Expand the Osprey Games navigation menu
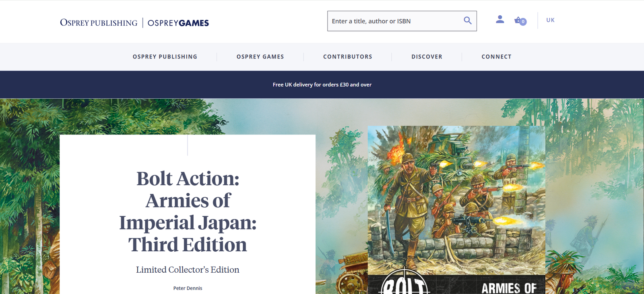The height and width of the screenshot is (294, 644). coord(260,57)
